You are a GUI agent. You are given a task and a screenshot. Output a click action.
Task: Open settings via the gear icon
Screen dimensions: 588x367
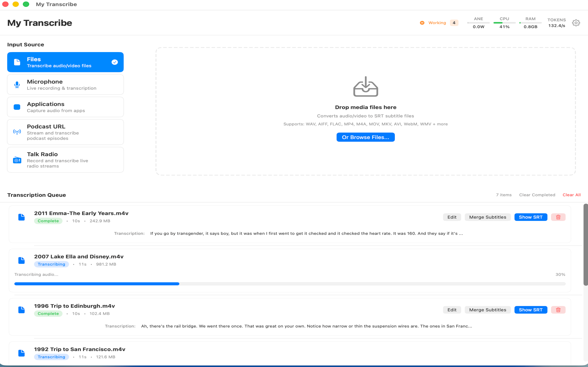point(576,23)
